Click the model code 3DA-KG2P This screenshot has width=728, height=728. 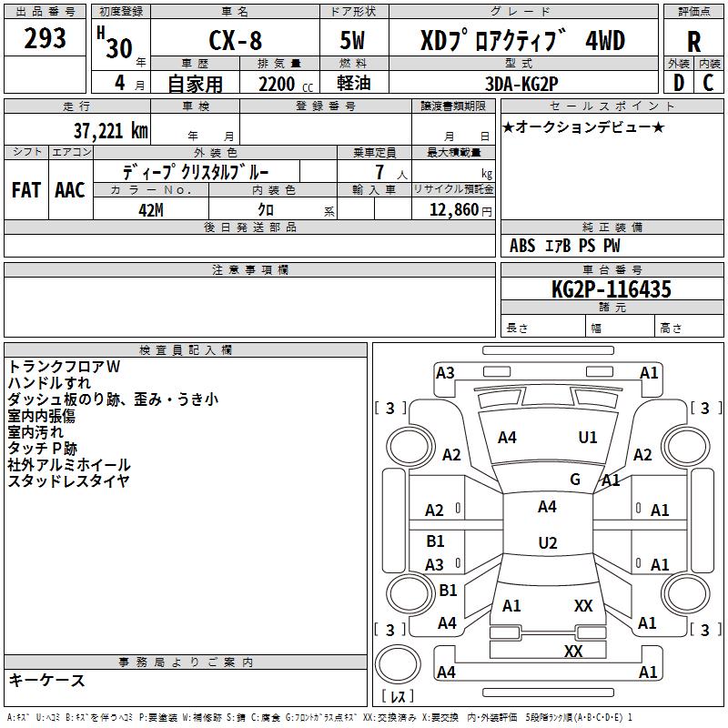coord(521,84)
